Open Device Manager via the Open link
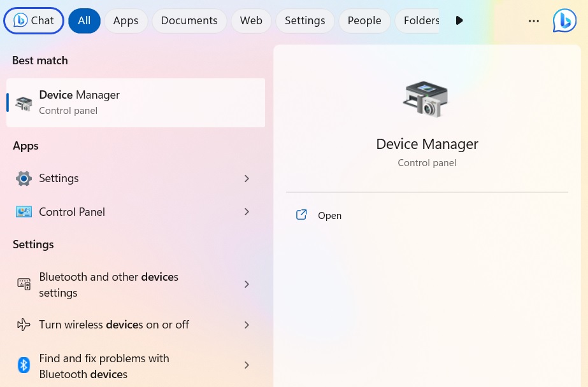This screenshot has height=387, width=588. (x=329, y=215)
